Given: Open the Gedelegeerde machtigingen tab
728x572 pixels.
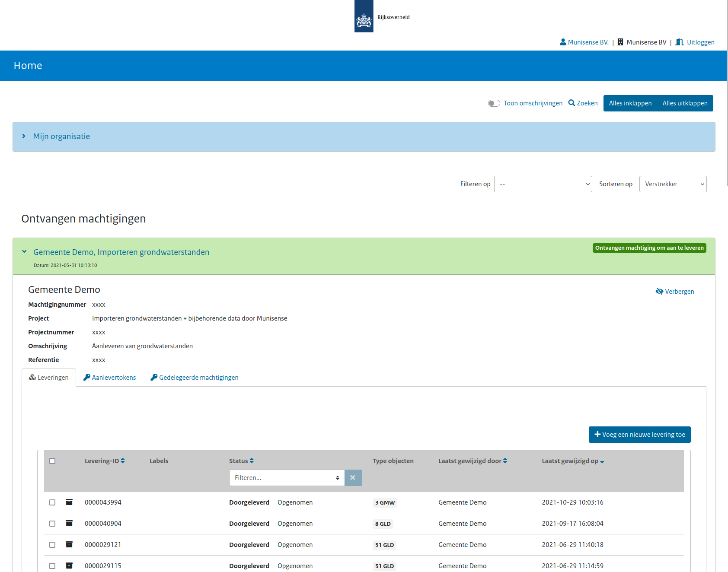Looking at the screenshot, I should click(195, 378).
